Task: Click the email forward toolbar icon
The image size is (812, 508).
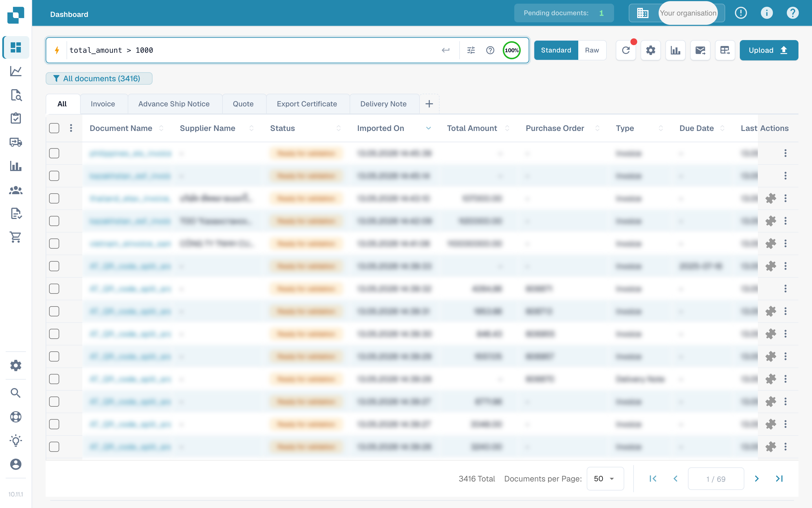Action: (x=700, y=50)
